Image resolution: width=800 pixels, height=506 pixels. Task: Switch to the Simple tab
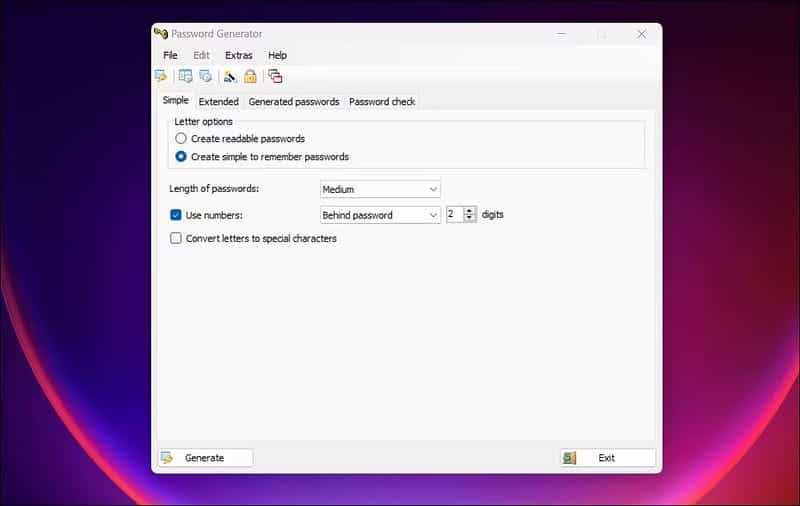pyautogui.click(x=176, y=100)
